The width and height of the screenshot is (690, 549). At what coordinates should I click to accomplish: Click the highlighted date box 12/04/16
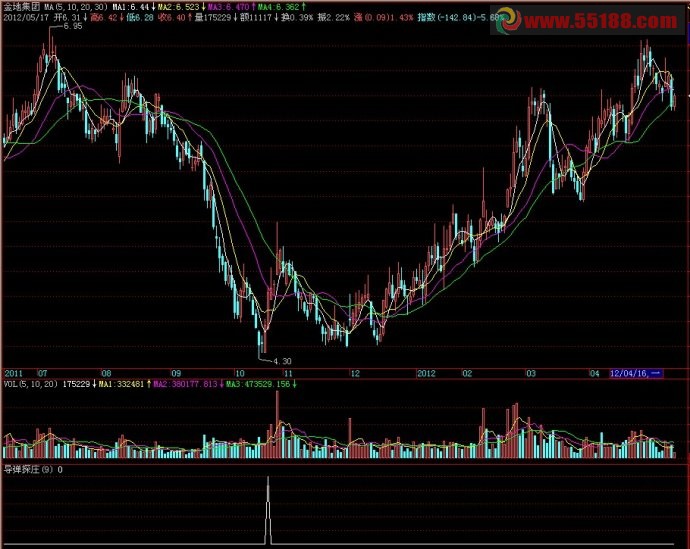coord(636,373)
